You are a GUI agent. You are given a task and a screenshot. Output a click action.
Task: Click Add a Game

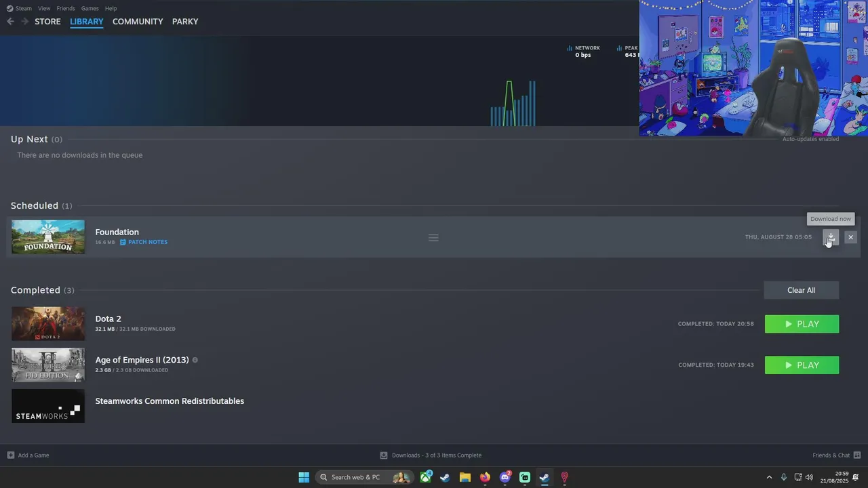pyautogui.click(x=28, y=455)
